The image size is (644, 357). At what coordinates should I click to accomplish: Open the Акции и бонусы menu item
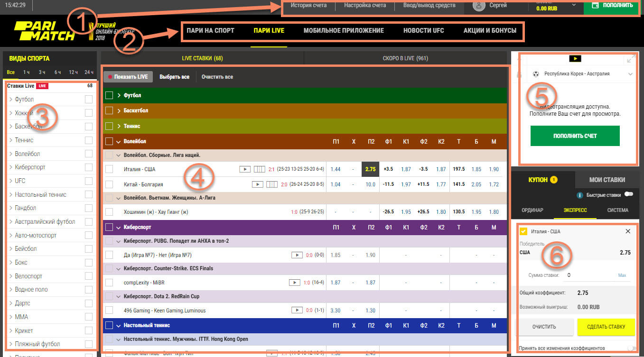pos(490,30)
